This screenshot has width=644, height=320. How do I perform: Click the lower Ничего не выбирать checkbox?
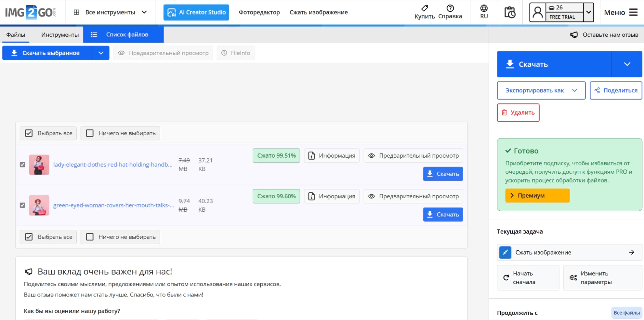pyautogui.click(x=120, y=237)
